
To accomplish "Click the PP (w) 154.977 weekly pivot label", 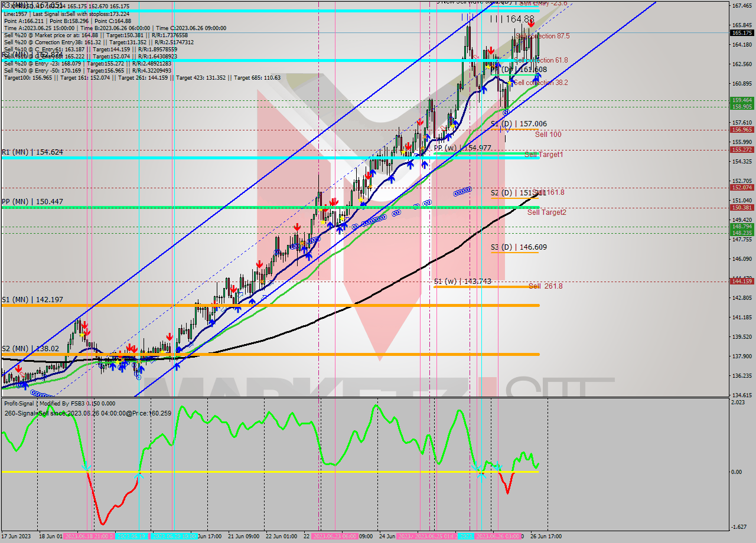I will click(462, 148).
